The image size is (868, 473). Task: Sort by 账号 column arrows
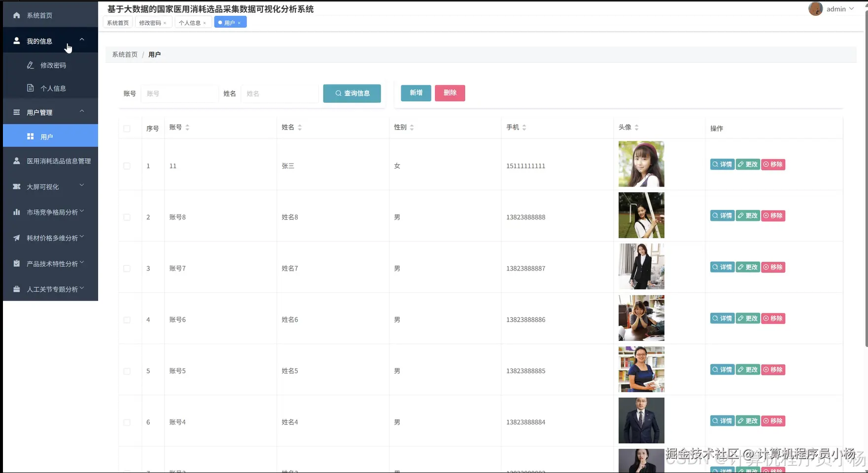(187, 128)
